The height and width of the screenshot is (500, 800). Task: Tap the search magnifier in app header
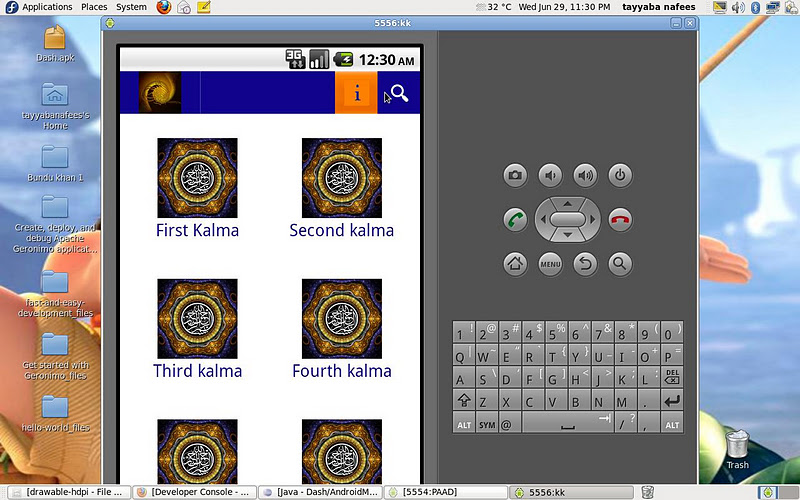coord(399,93)
